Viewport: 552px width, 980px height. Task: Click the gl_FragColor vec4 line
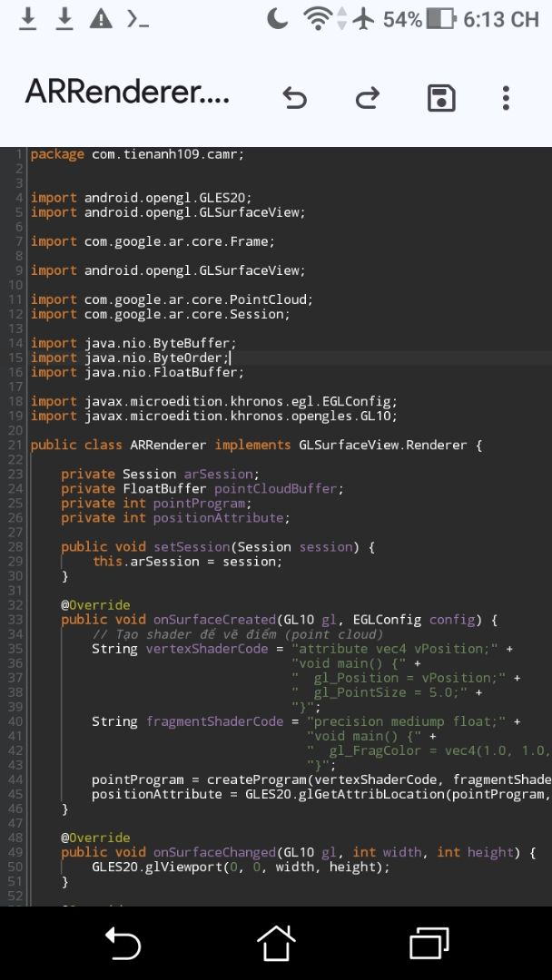click(x=429, y=750)
